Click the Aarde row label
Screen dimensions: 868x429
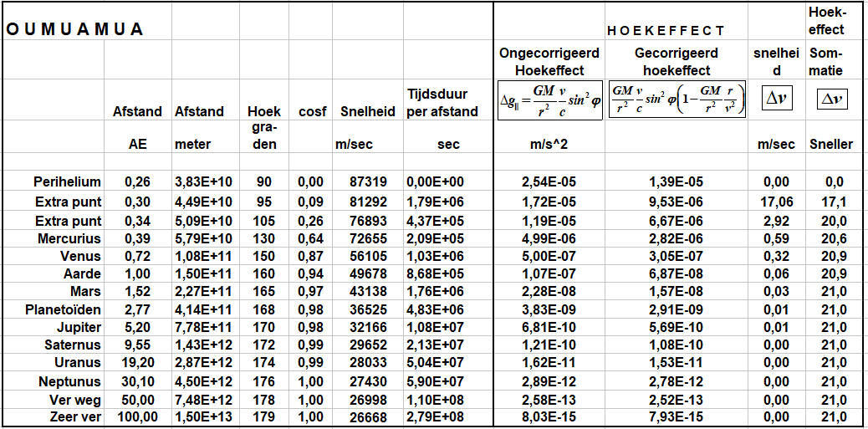point(82,274)
